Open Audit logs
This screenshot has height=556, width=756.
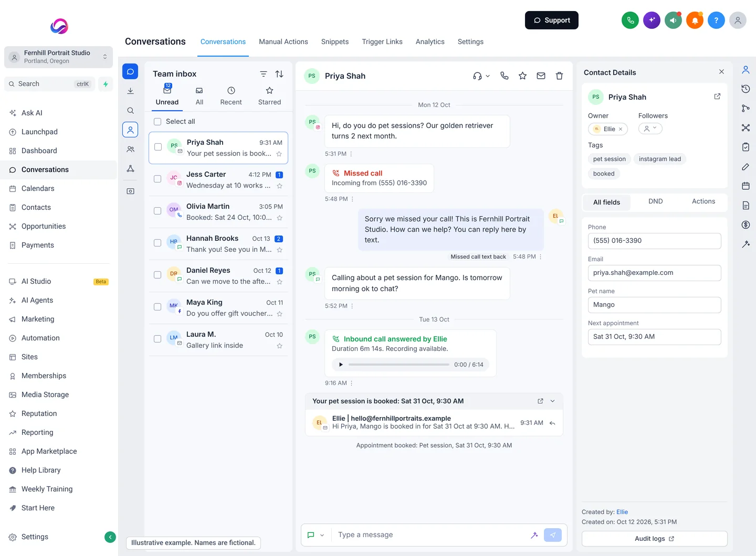tap(654, 539)
